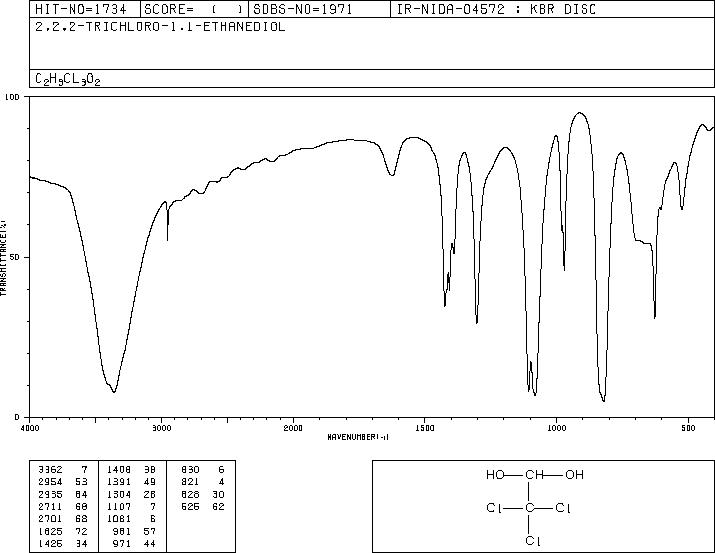Click the OH group in the structure
The height and width of the screenshot is (553, 715).
pyautogui.click(x=575, y=475)
